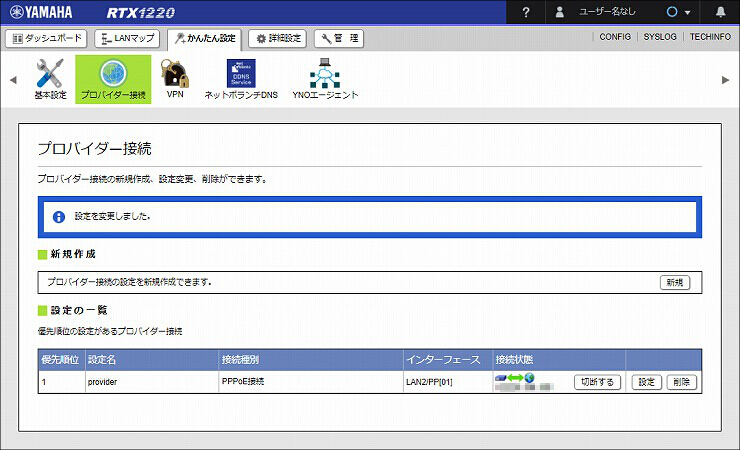Screen dimensions: 740x450
Task: Click the YAMAHA logo
Action: point(41,12)
